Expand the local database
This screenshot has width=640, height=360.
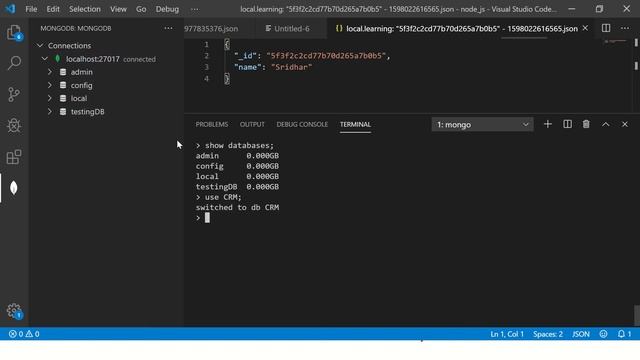click(x=50, y=98)
